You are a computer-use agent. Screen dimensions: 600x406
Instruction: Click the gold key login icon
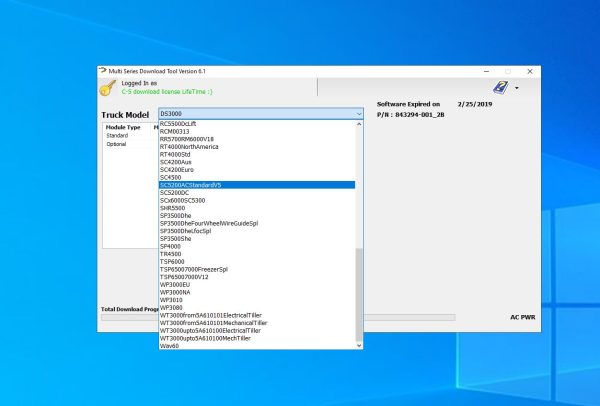tap(108, 88)
